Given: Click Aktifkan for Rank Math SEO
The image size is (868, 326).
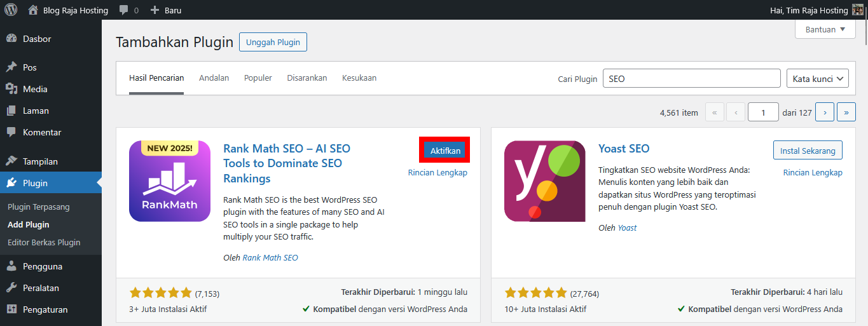Looking at the screenshot, I should tap(445, 151).
